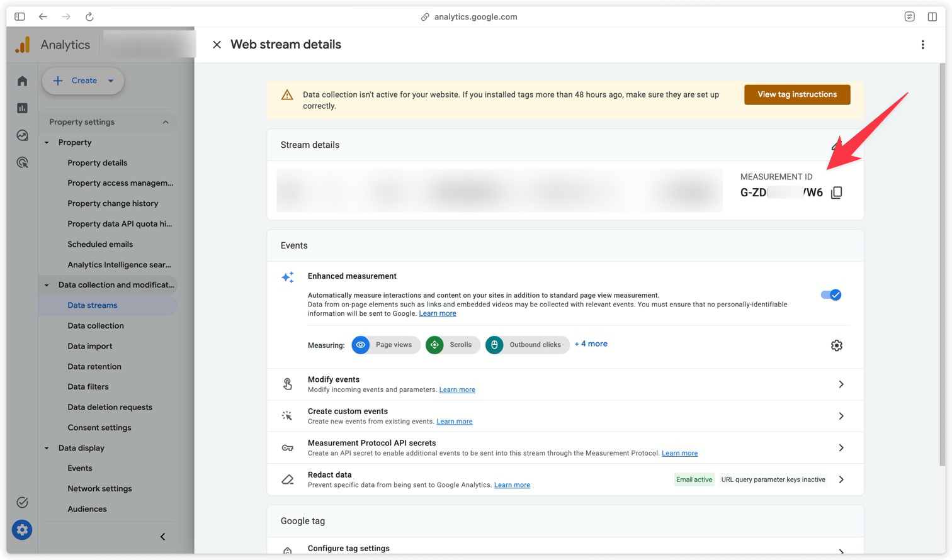
Task: Open Property details
Action: click(x=98, y=163)
